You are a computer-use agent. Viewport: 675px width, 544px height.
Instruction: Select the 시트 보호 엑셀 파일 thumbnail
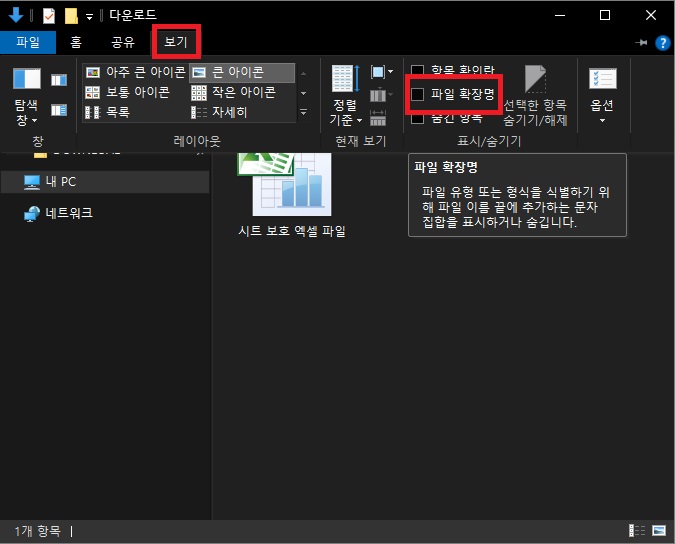coord(285,185)
